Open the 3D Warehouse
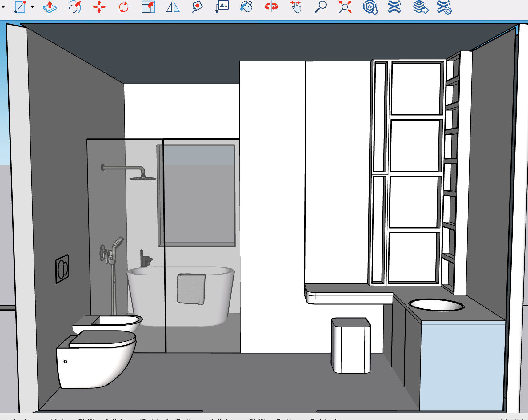Image resolution: width=528 pixels, height=420 pixels. coord(370,7)
